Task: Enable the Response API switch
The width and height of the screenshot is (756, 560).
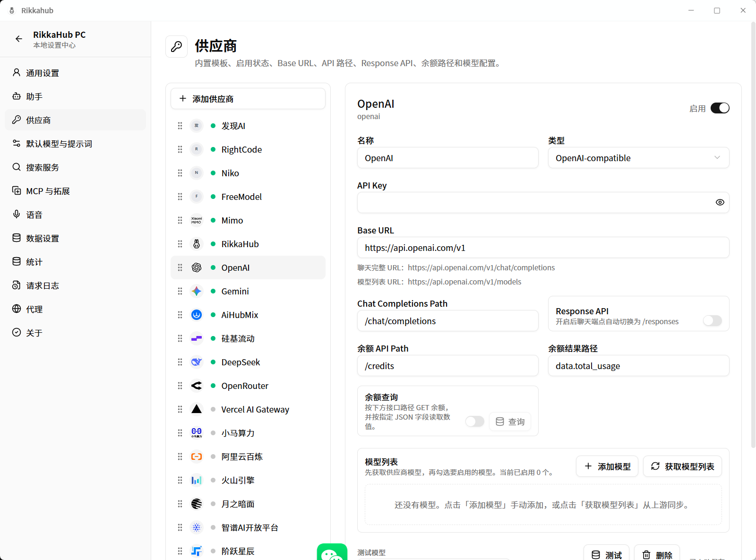Action: click(713, 320)
